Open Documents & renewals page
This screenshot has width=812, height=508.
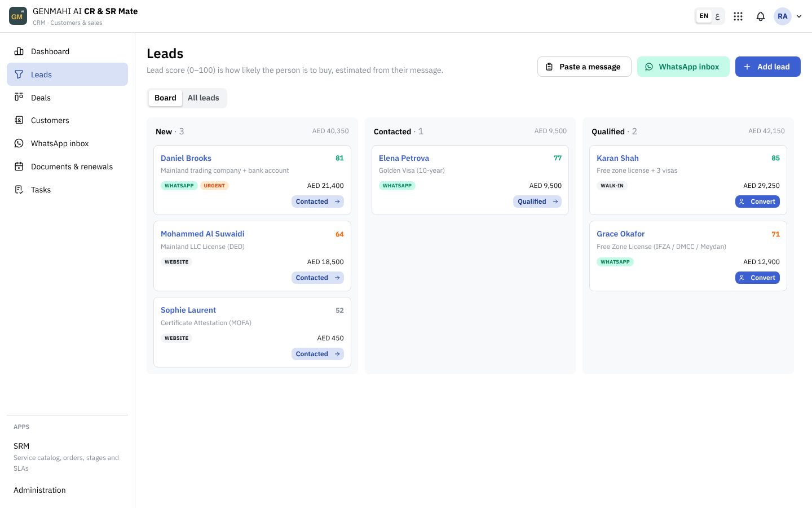click(67, 167)
